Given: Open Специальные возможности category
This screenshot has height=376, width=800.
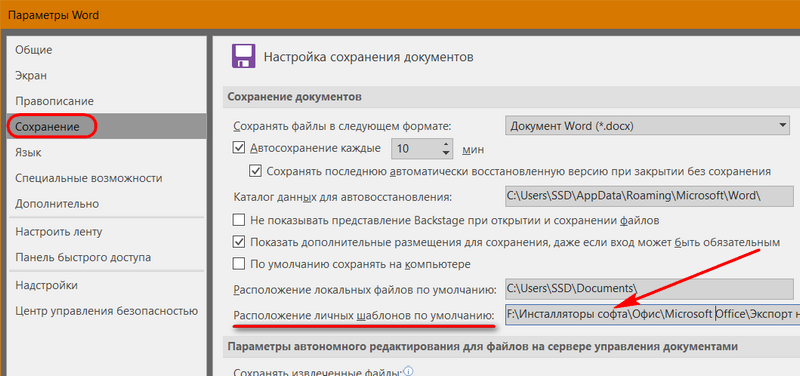Looking at the screenshot, I should pyautogui.click(x=89, y=178).
